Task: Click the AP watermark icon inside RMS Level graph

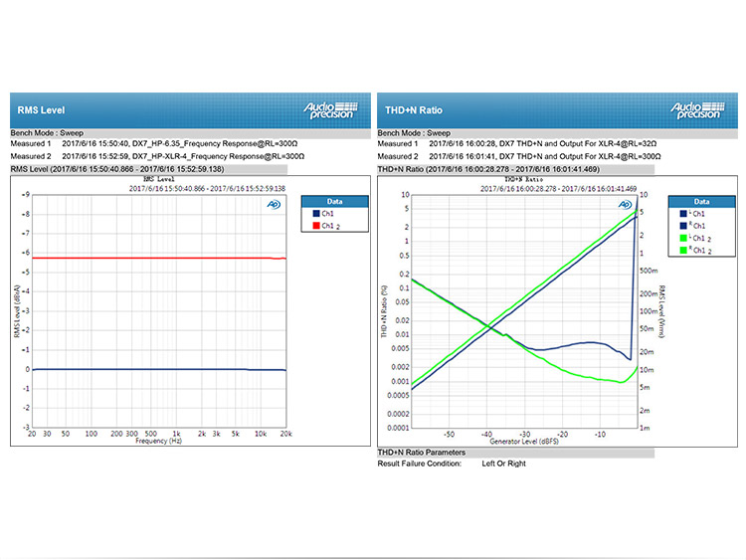Action: (274, 205)
